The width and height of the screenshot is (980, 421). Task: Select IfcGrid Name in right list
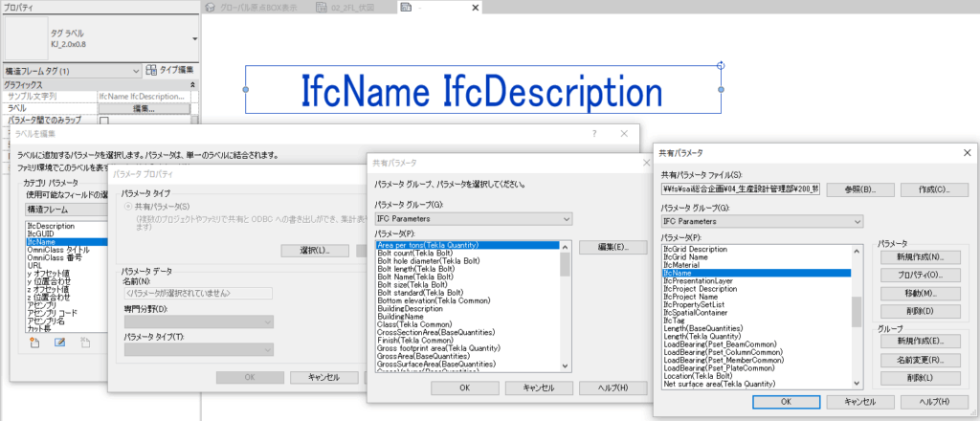coord(685,256)
